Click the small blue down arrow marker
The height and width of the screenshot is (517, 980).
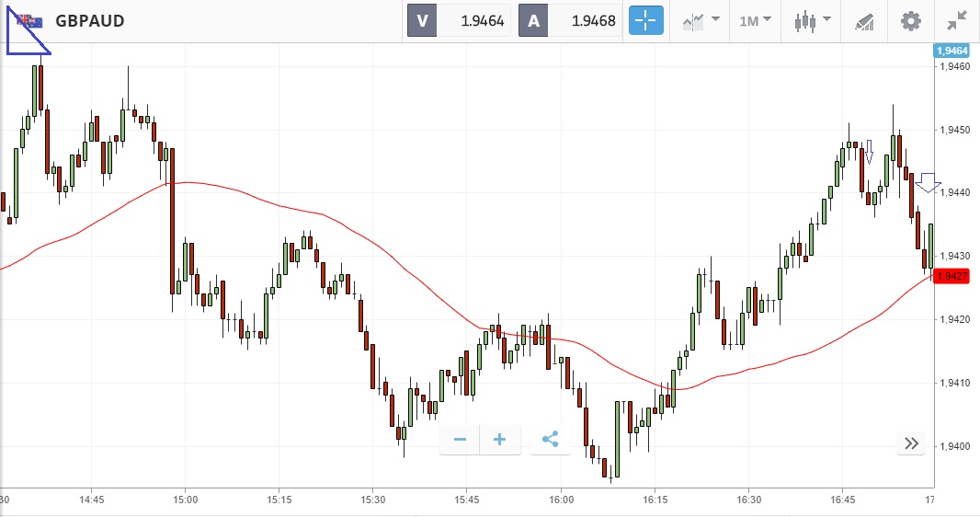pos(868,151)
